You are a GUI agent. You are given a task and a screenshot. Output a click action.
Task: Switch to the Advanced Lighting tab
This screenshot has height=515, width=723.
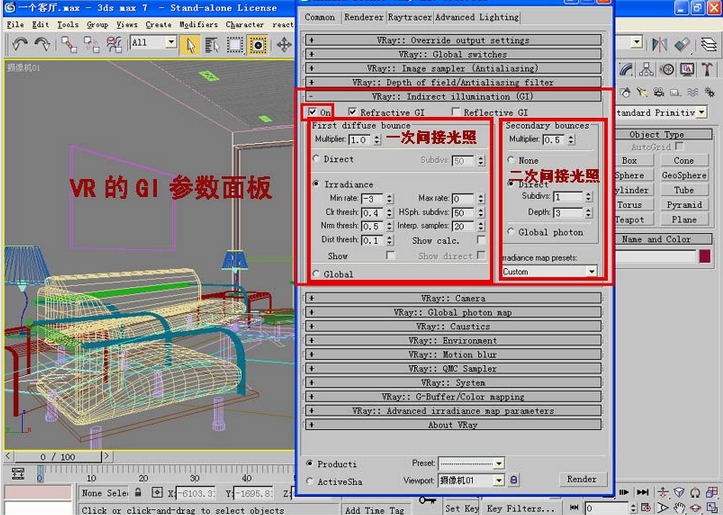(x=477, y=17)
